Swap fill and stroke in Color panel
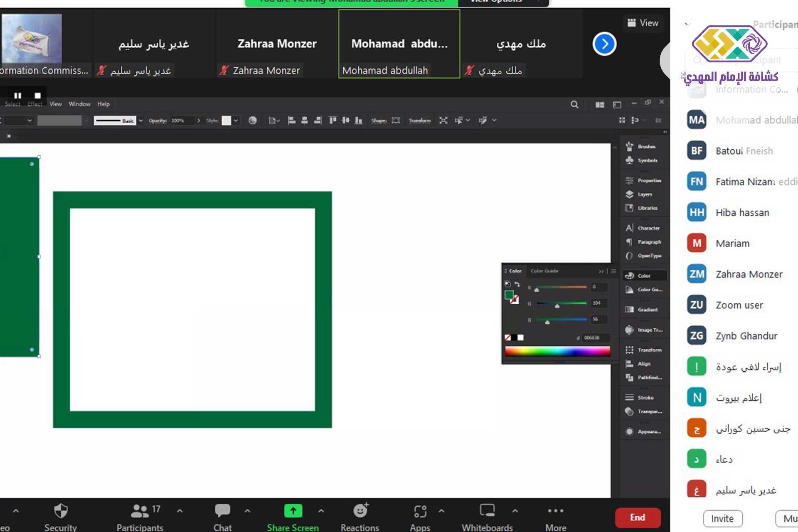798x532 pixels. (517, 284)
